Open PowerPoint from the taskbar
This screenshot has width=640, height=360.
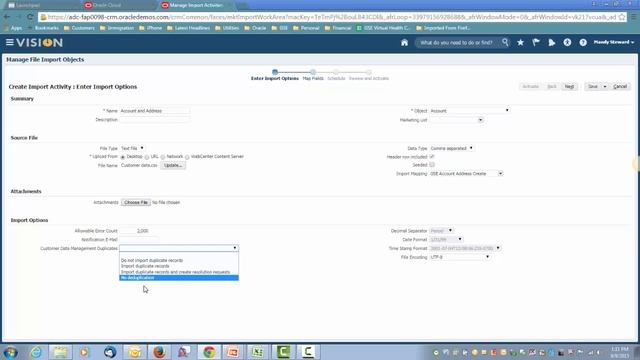click(233, 352)
